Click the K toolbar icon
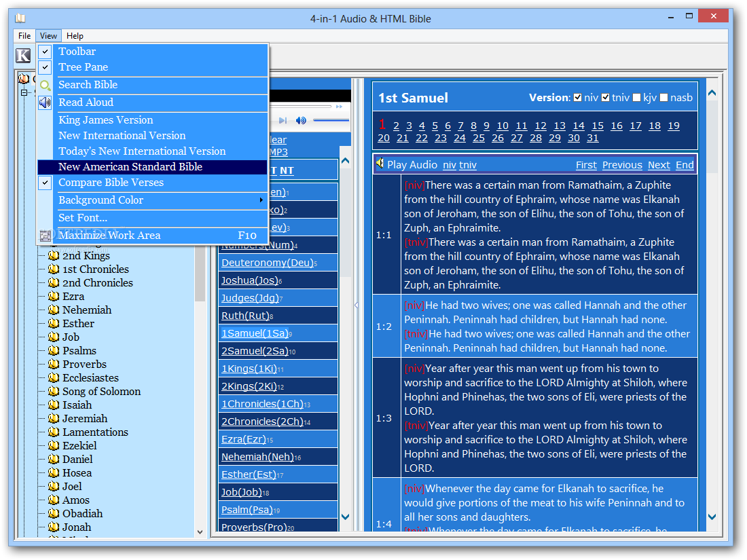This screenshot has height=560, width=747. pos(23,56)
